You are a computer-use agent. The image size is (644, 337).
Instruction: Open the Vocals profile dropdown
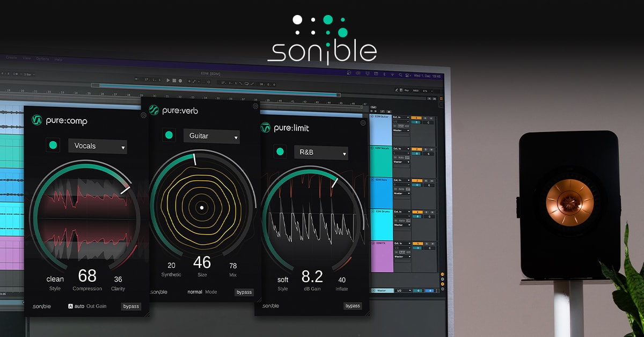coord(98,146)
